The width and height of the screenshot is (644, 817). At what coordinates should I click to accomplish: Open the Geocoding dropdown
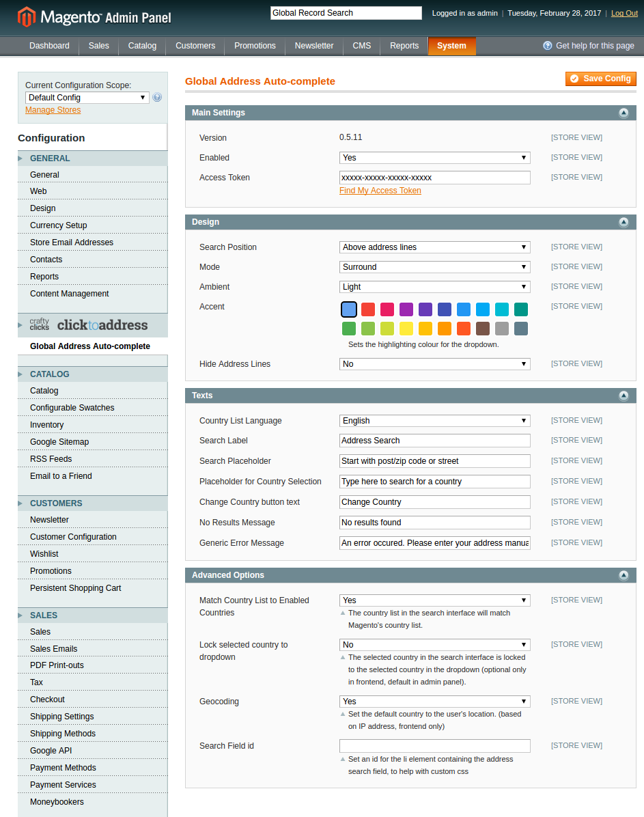click(434, 702)
